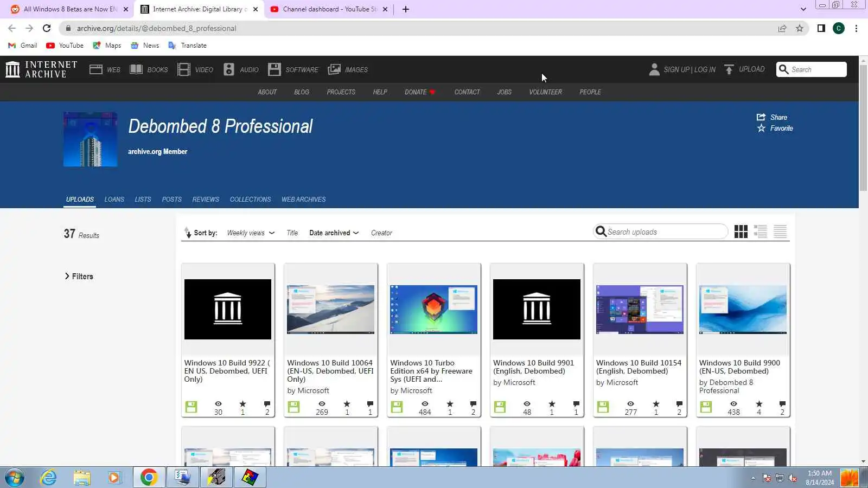Sort uploads by Title
Screen dimensions: 868x488
(x=292, y=233)
